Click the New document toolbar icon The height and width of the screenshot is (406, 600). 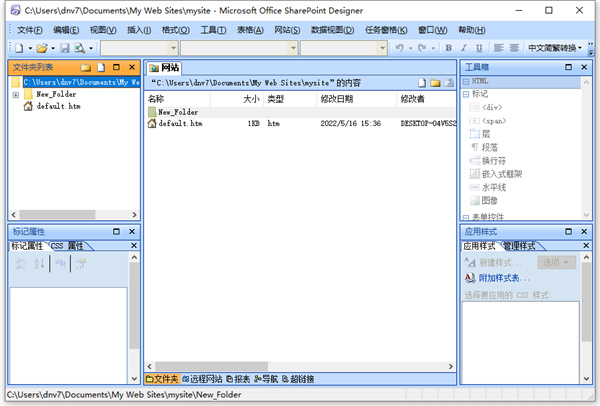19,48
